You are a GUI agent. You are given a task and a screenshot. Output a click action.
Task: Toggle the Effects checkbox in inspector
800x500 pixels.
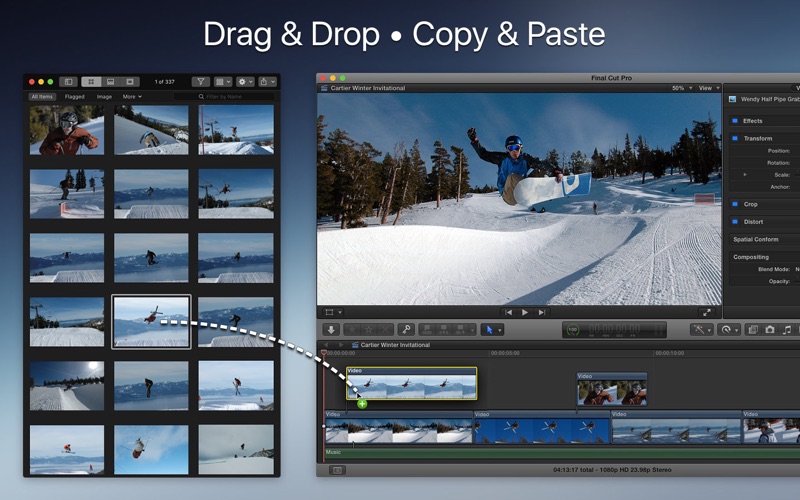(734, 121)
